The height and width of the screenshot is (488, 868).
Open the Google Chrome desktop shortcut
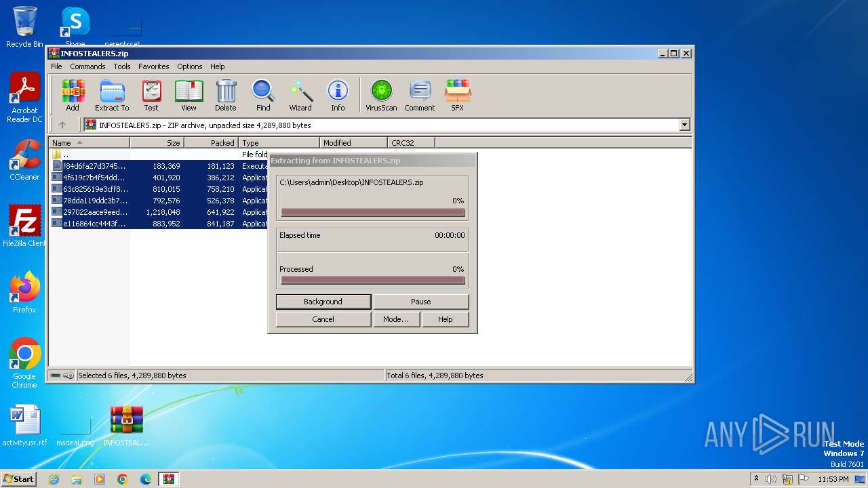click(x=24, y=363)
